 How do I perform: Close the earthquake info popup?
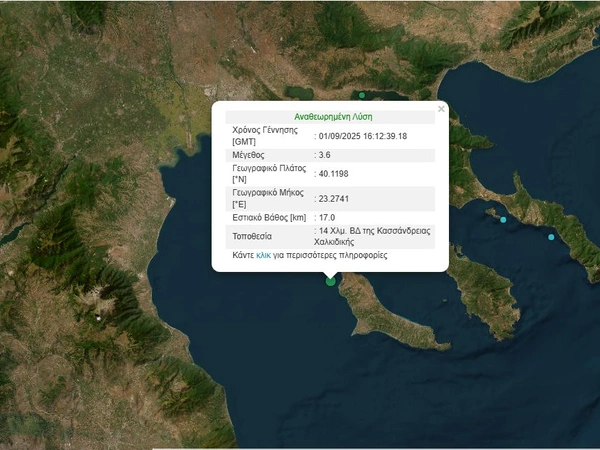(441, 109)
